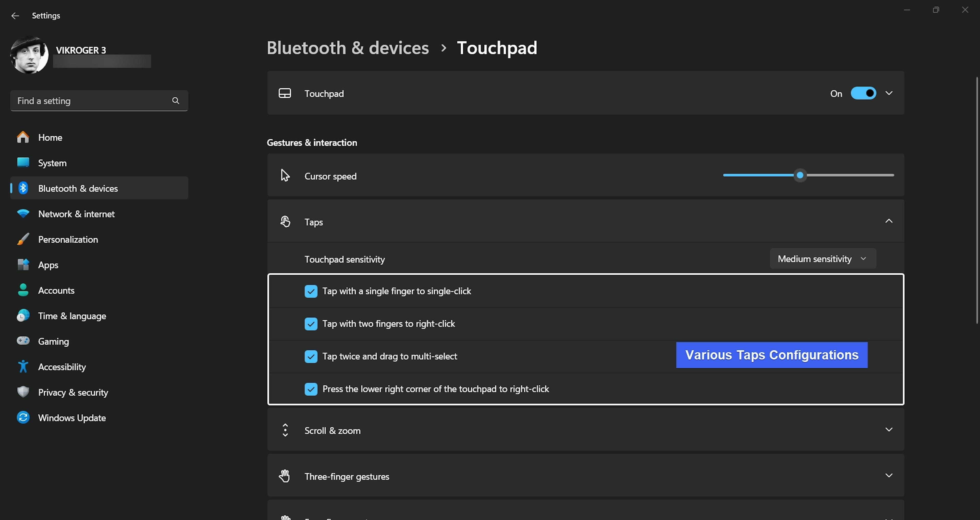Click the Gaming controller icon
This screenshot has width=980, height=520.
pyautogui.click(x=23, y=341)
